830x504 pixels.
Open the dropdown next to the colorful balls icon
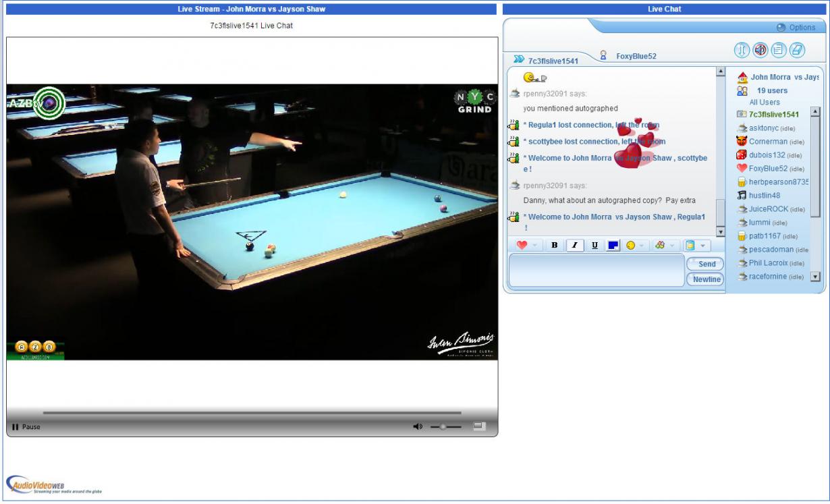point(671,246)
